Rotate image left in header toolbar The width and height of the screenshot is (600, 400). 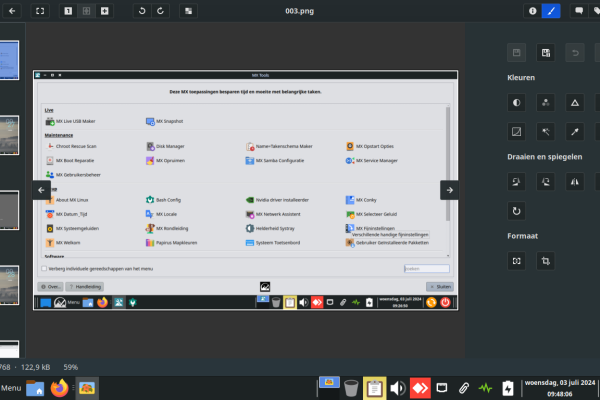pyautogui.click(x=140, y=11)
